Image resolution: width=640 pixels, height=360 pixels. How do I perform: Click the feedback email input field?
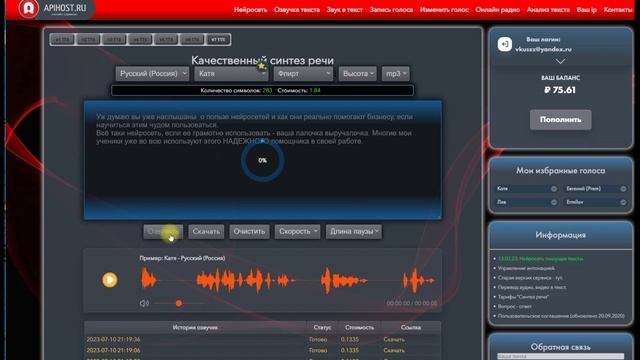[x=560, y=356]
